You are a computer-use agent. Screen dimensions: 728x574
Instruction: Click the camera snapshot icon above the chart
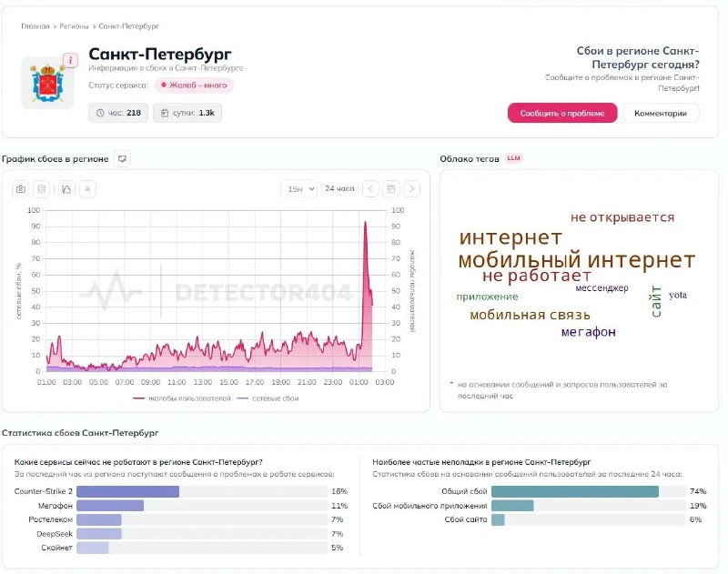(20, 189)
